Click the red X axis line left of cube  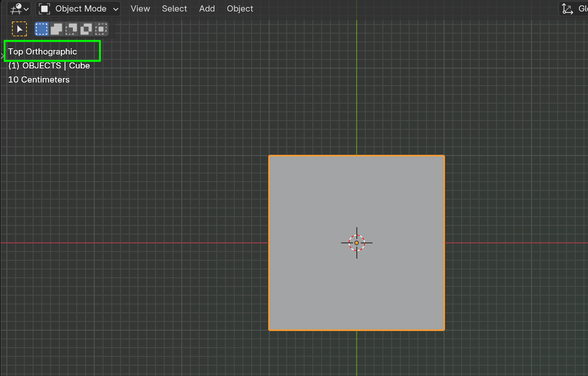[x=138, y=243]
